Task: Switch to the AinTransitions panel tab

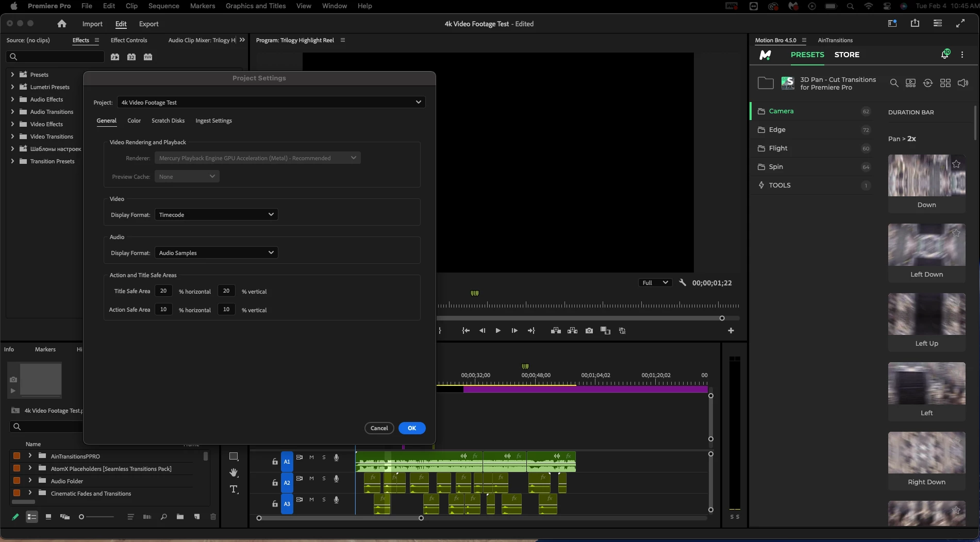Action: pos(835,40)
